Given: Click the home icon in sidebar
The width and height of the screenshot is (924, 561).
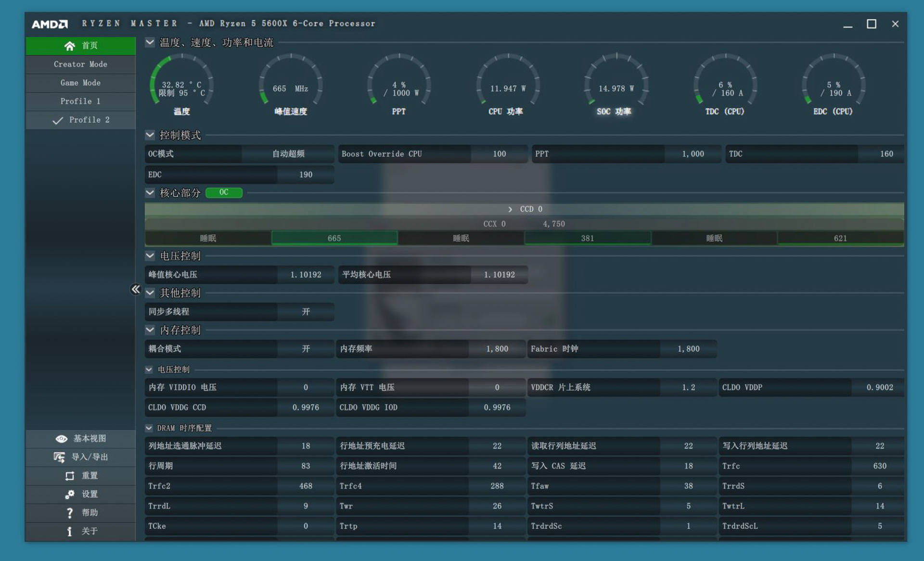Looking at the screenshot, I should [x=69, y=46].
